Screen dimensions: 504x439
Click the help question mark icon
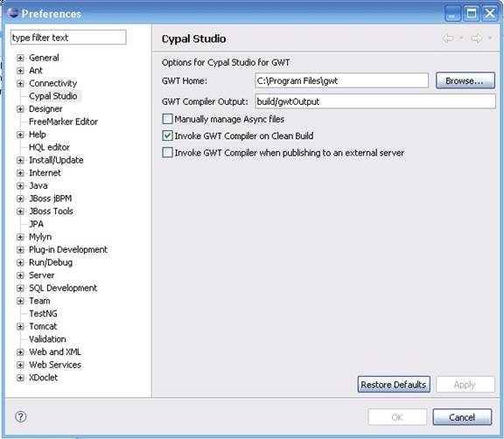tap(21, 417)
